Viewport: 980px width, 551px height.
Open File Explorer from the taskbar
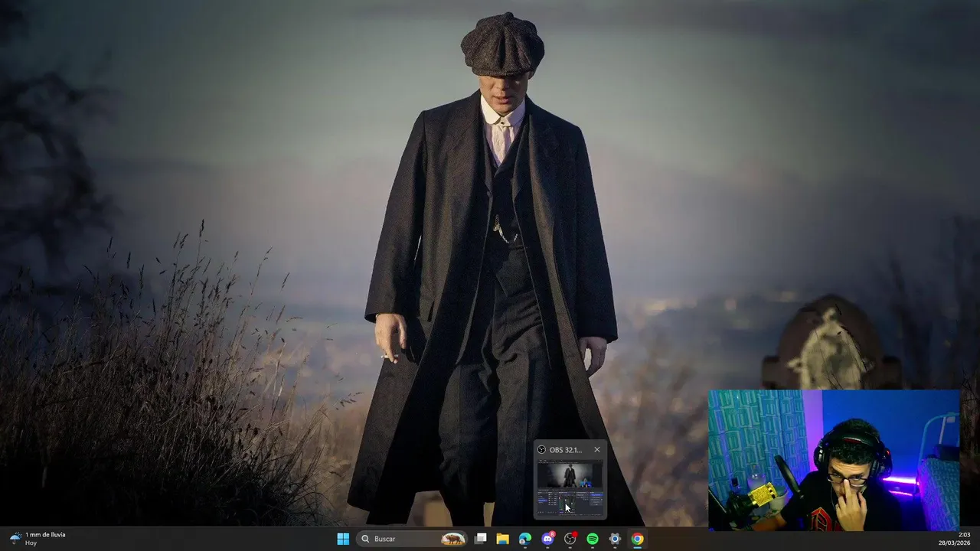(x=503, y=539)
